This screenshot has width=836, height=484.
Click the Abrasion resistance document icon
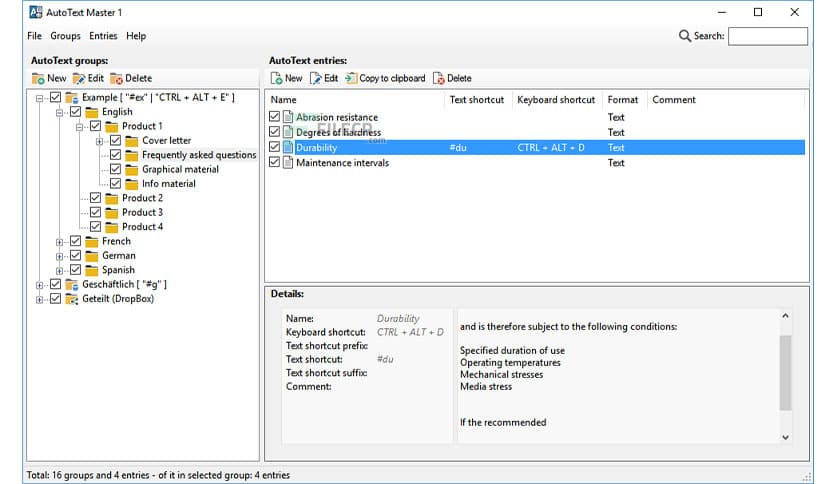[x=288, y=117]
